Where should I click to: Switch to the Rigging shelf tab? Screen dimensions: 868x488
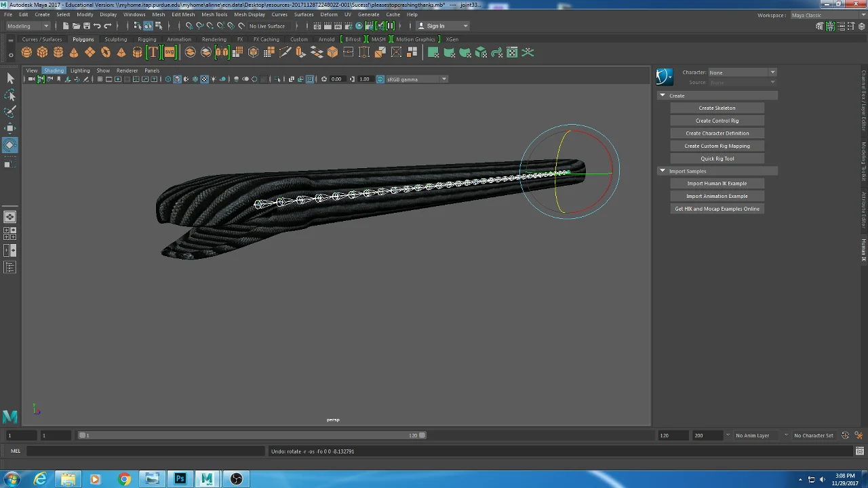point(146,39)
